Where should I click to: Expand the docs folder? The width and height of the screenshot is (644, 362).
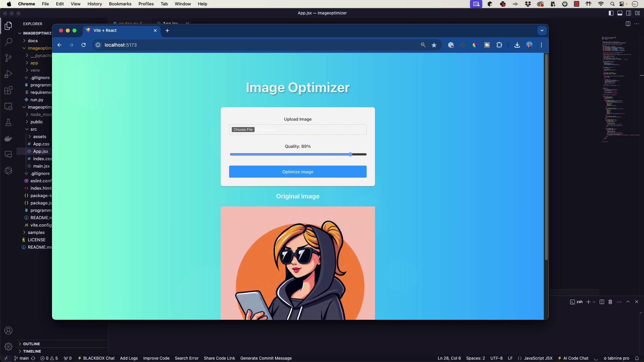coord(33,41)
